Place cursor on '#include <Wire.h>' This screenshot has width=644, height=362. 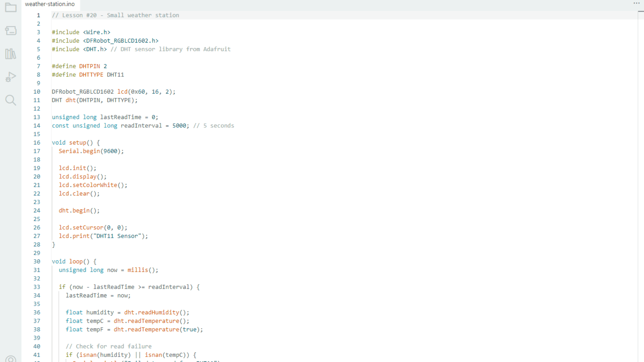[81, 32]
